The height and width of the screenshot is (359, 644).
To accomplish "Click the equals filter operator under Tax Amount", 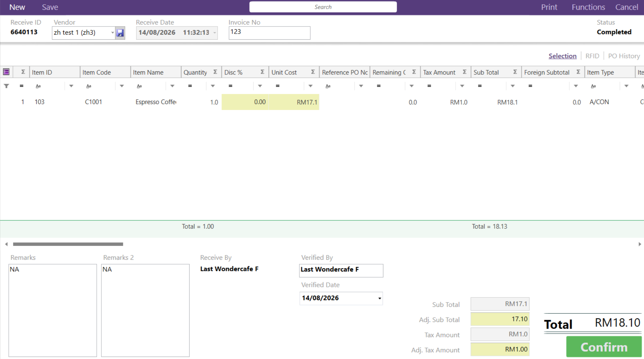I will click(429, 86).
